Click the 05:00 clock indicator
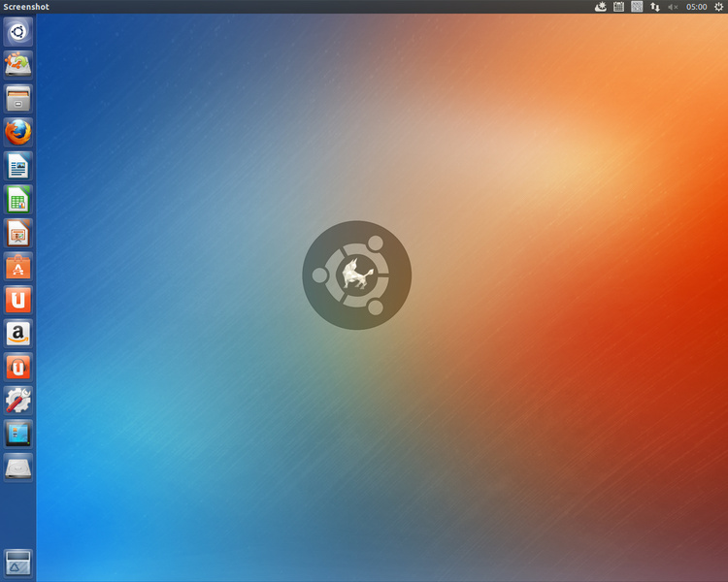The height and width of the screenshot is (582, 728). [x=696, y=7]
